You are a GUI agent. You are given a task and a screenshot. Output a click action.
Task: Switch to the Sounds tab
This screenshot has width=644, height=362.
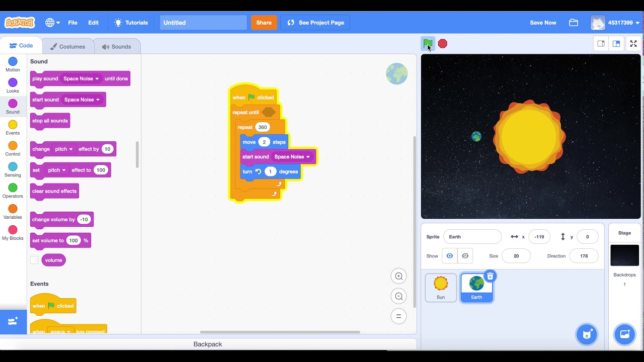tap(116, 46)
